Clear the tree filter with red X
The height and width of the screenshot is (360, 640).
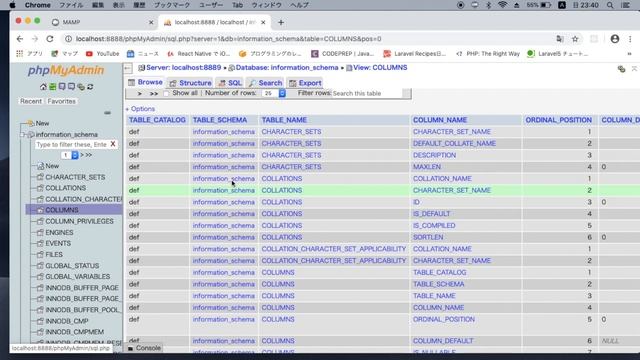(x=113, y=144)
